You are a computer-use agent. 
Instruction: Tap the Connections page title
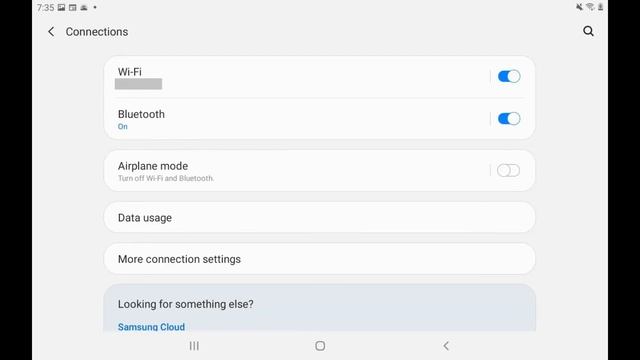click(97, 32)
